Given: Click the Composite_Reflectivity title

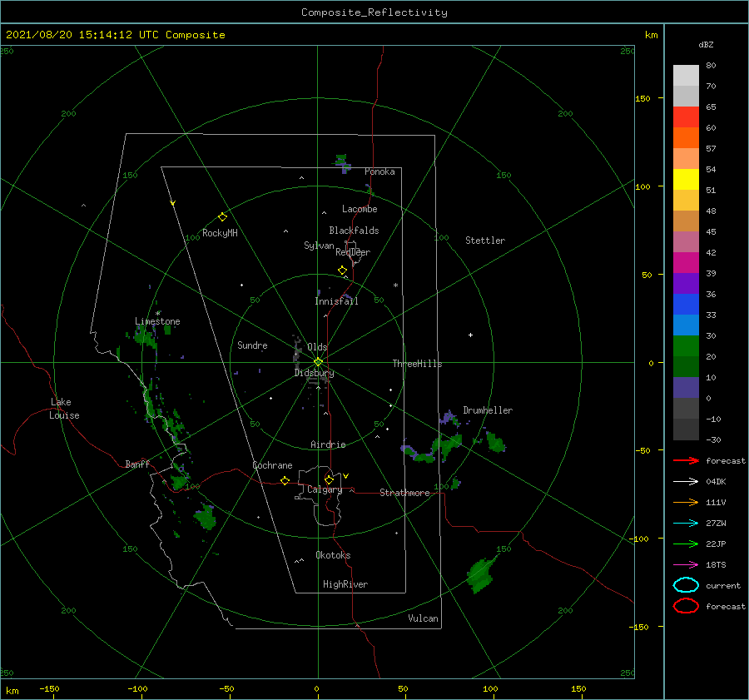Looking at the screenshot, I should [x=374, y=12].
